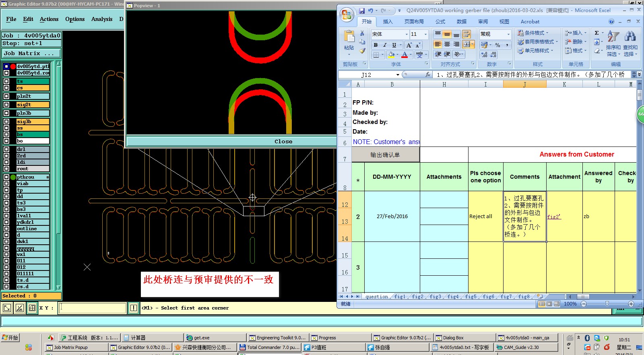The height and width of the screenshot is (355, 644).
Task: Open Total Commander from the taskbar
Action: (270, 347)
